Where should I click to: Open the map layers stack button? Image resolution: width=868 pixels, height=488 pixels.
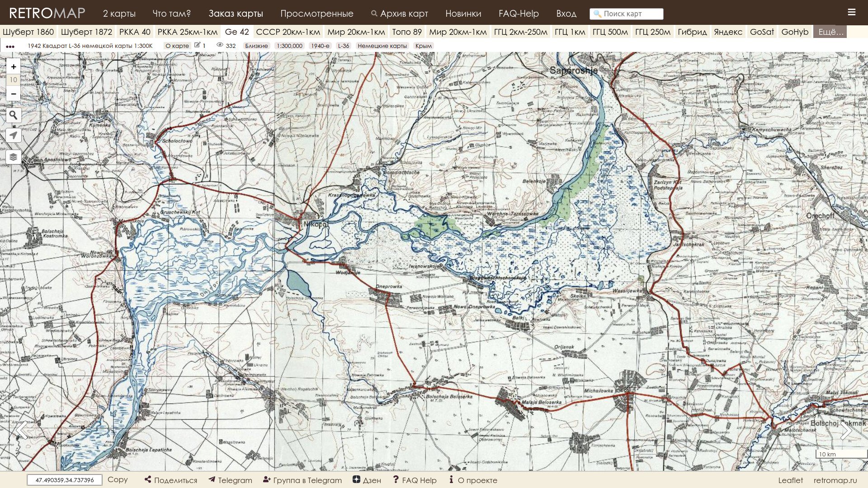(14, 157)
